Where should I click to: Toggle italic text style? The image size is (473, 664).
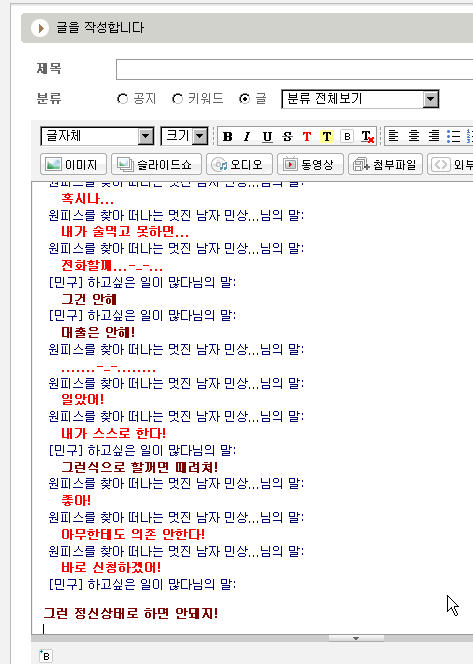click(x=247, y=136)
